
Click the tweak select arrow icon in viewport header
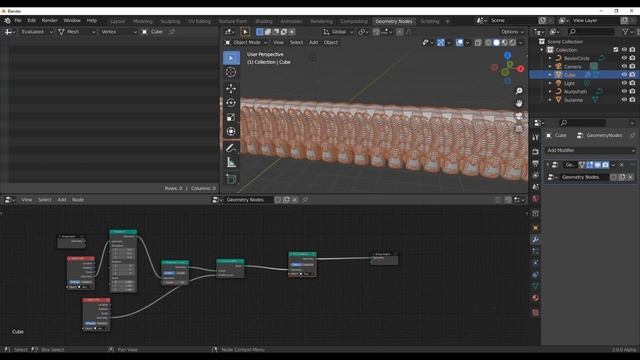point(245,32)
